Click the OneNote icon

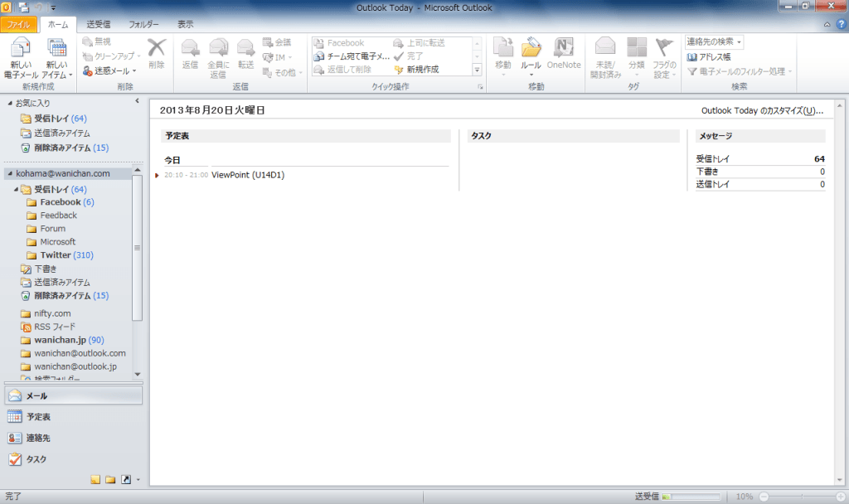point(564,47)
